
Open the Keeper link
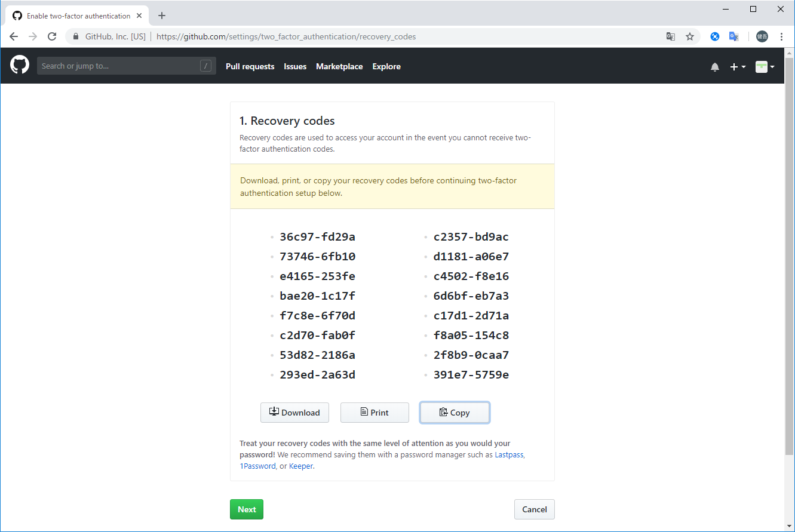pyautogui.click(x=301, y=466)
